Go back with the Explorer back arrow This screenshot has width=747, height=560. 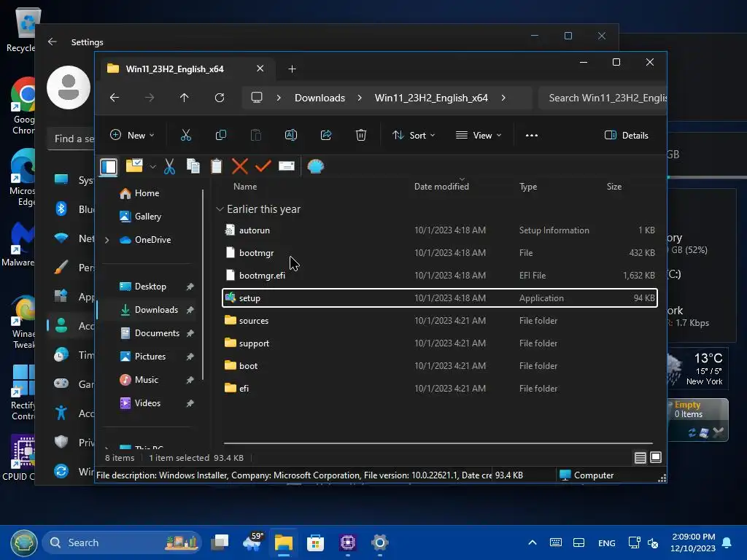click(115, 98)
